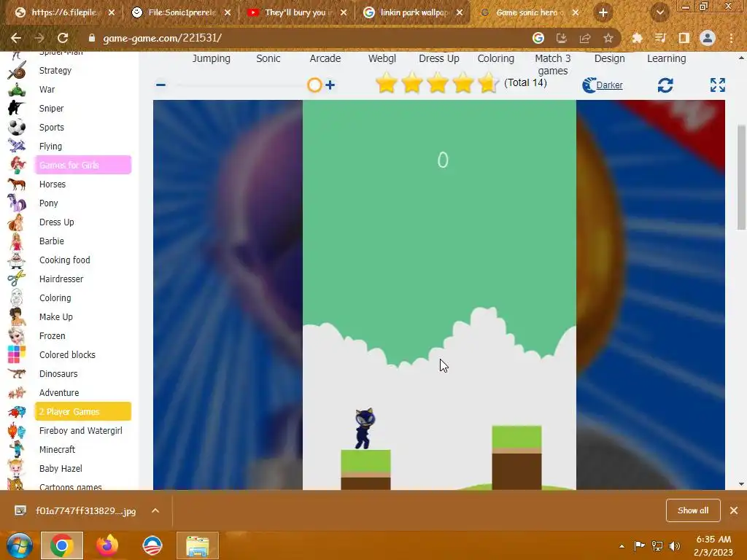This screenshot has height=560, width=747.
Task: Click the Sniper soldier icon
Action: pos(17,108)
